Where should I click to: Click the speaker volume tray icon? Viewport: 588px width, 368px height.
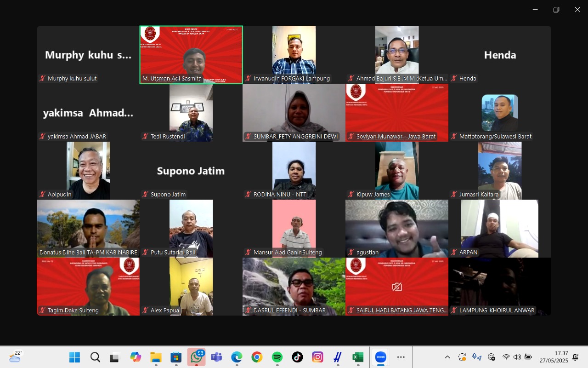click(517, 357)
